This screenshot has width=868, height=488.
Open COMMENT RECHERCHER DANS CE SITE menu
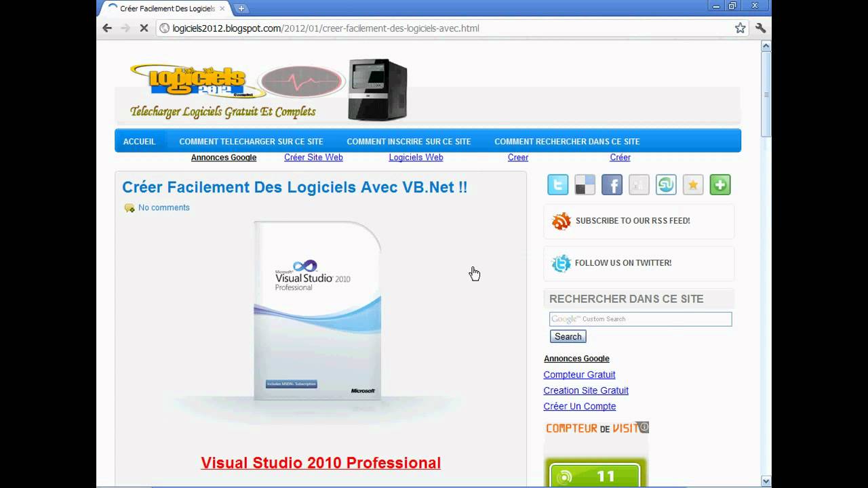pos(567,142)
